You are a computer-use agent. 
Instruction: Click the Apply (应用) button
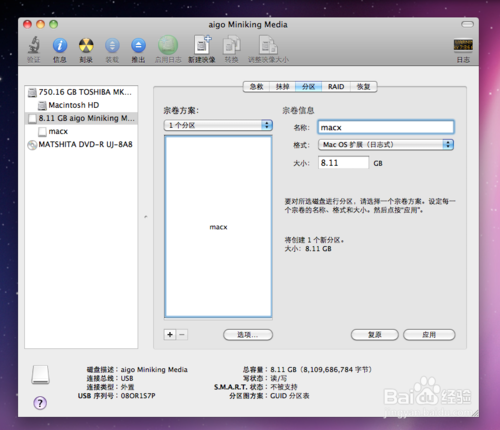point(429,335)
